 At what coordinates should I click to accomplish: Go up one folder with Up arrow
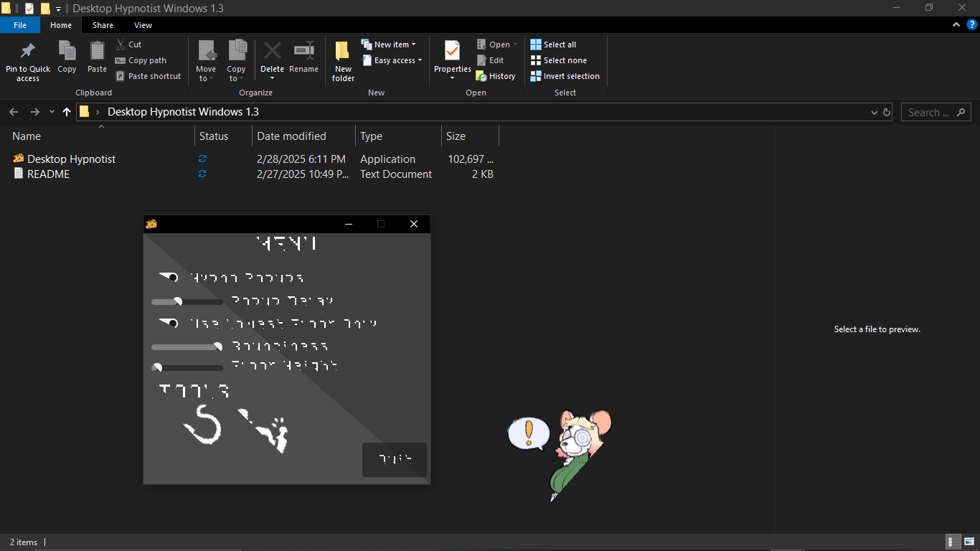click(x=67, y=112)
